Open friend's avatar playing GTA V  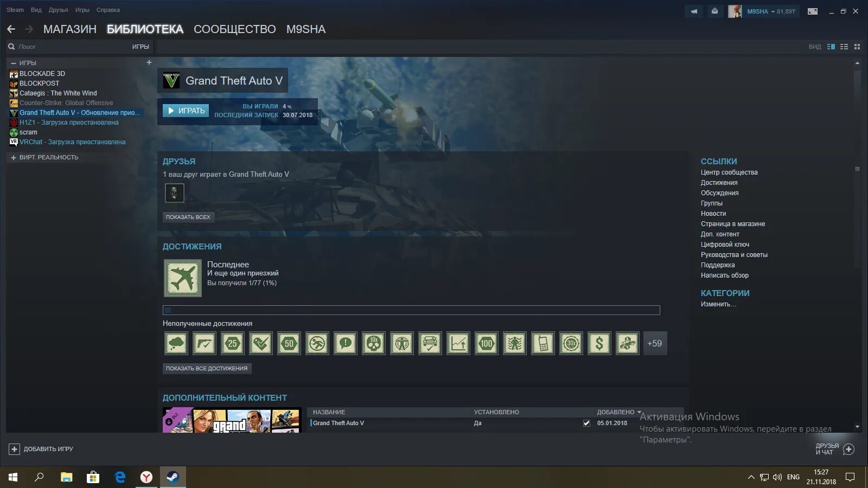point(174,193)
